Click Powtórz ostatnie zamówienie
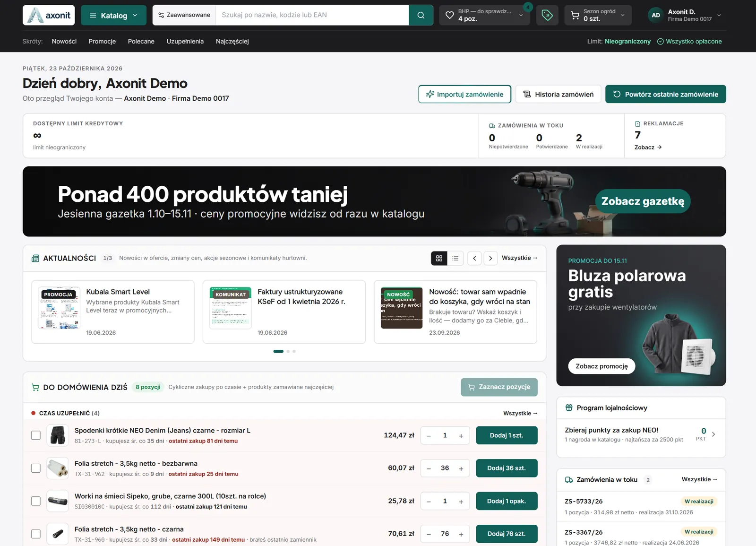This screenshot has width=756, height=546. click(x=665, y=94)
